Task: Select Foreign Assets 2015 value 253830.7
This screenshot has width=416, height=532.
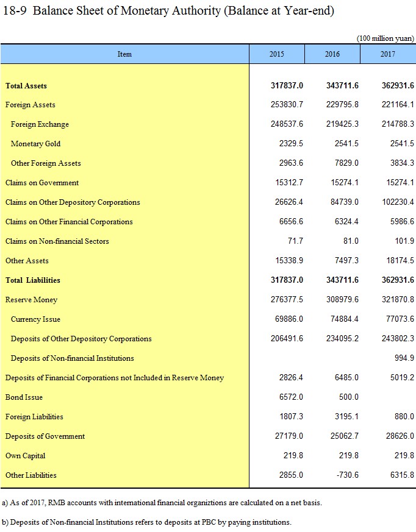Action: pyautogui.click(x=287, y=104)
